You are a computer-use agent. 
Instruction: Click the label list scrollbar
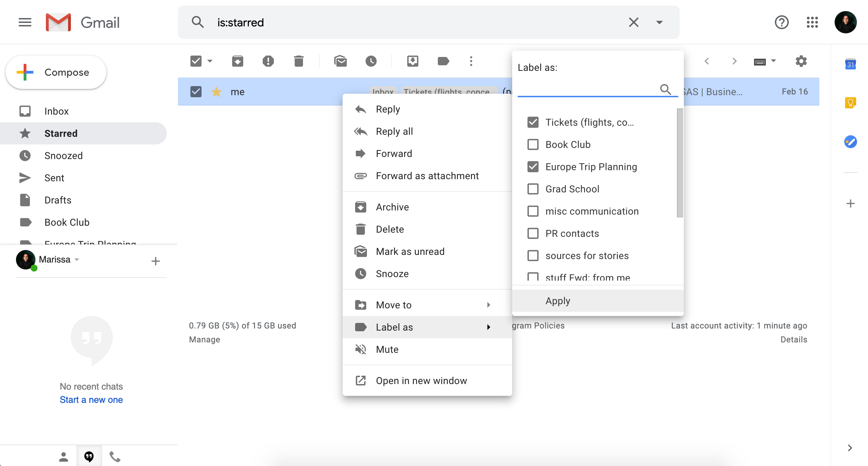[680, 163]
